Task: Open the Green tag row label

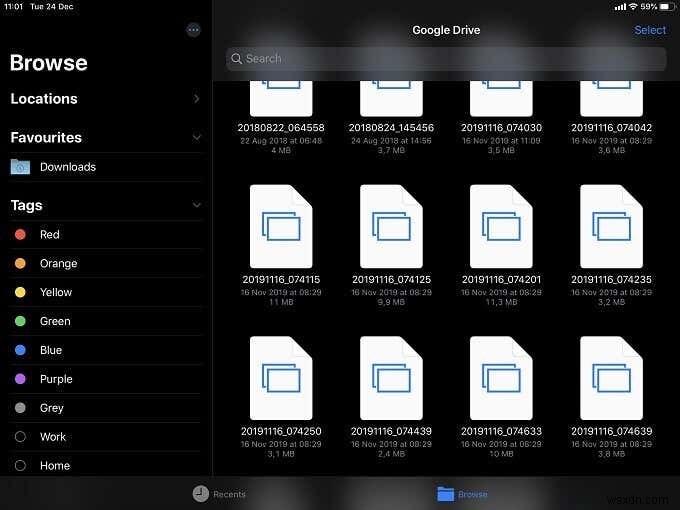Action: 55,321
